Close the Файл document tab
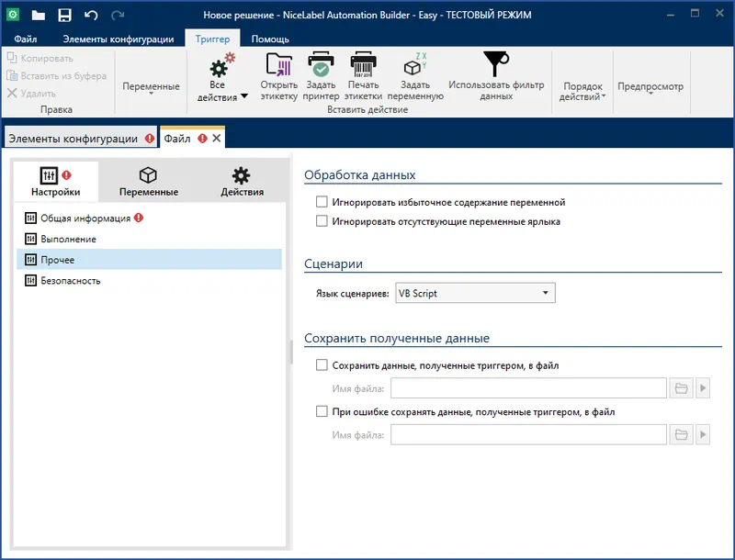This screenshot has height=560, width=735. coord(217,138)
